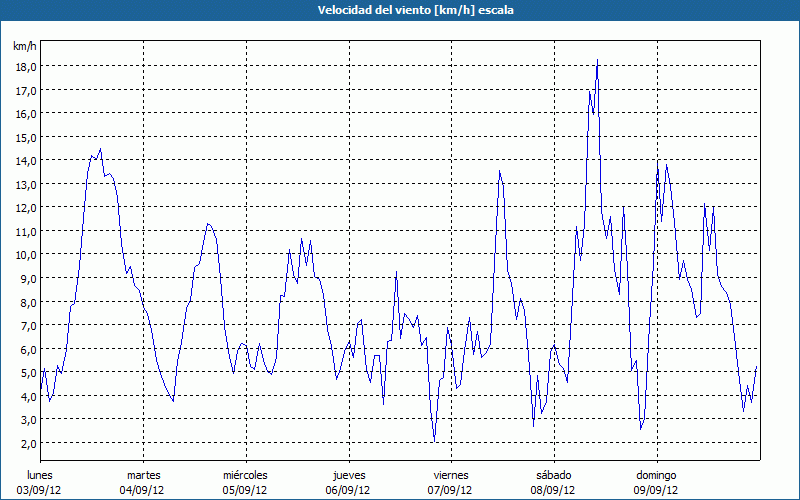The height and width of the screenshot is (500, 800).
Task: Click the martes peak near 11 km/h
Action: [208, 223]
